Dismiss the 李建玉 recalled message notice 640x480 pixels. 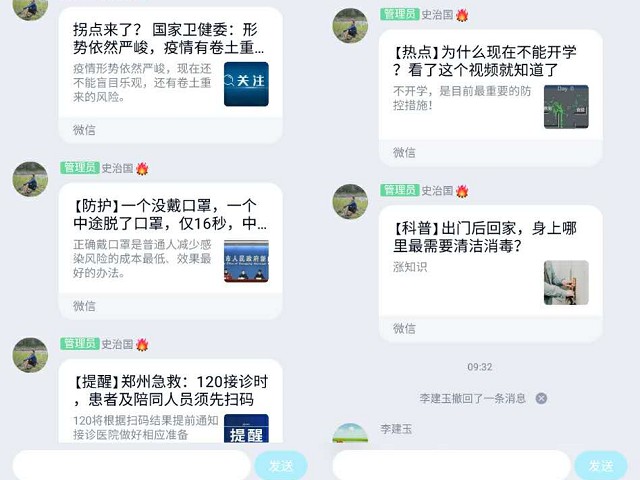(541, 398)
